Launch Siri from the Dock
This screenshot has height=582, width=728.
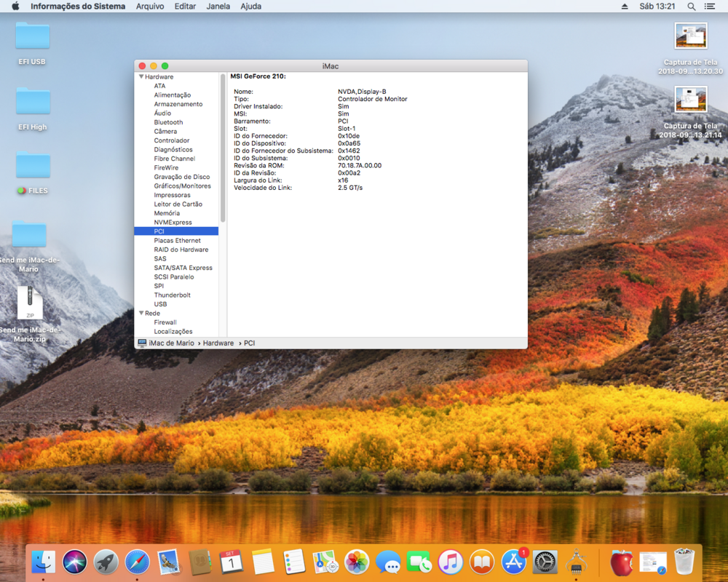point(74,562)
